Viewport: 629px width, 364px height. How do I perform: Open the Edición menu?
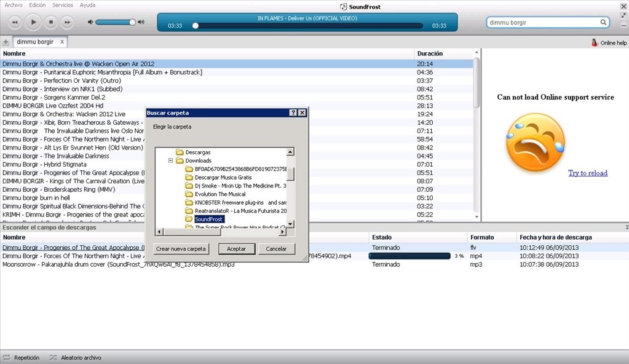(38, 5)
